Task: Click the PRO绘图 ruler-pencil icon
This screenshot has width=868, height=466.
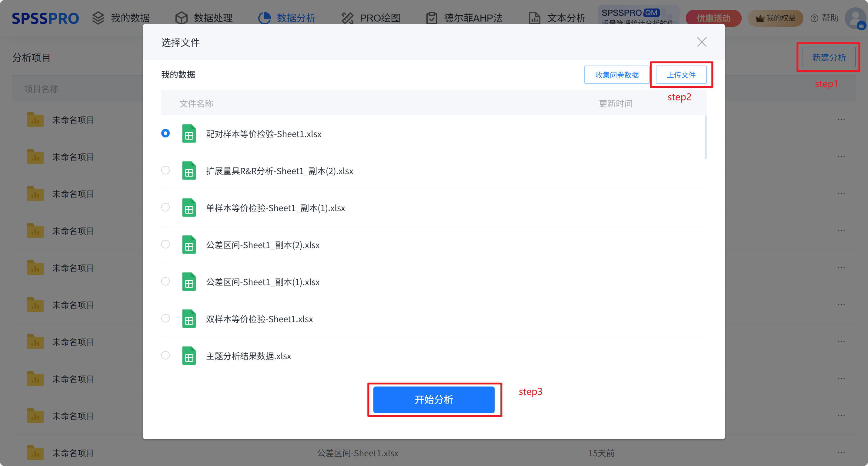Action: pos(347,18)
